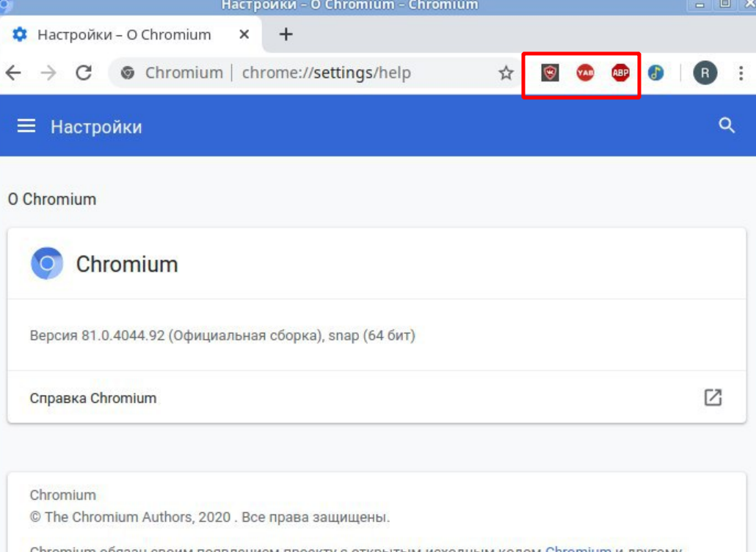Close the Настройки – О Chromium tab
The image size is (756, 552).
tap(244, 34)
